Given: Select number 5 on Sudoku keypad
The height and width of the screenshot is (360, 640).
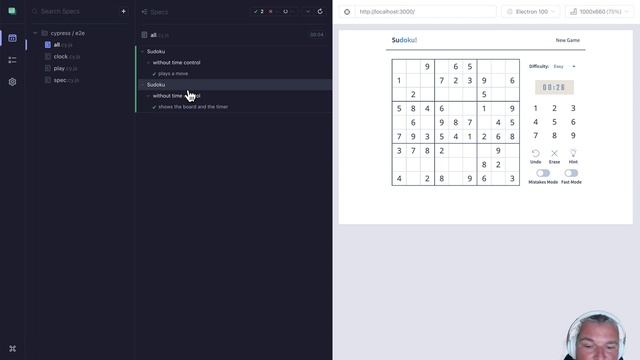Looking at the screenshot, I should pos(554,122).
